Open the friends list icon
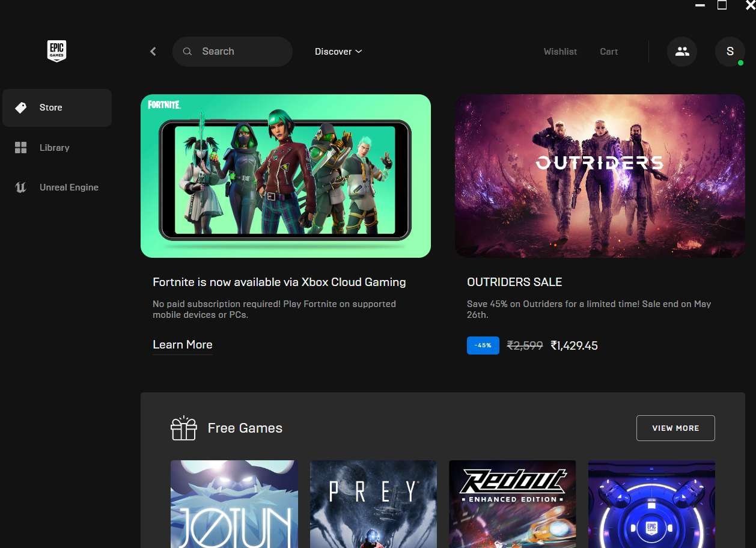 point(681,51)
